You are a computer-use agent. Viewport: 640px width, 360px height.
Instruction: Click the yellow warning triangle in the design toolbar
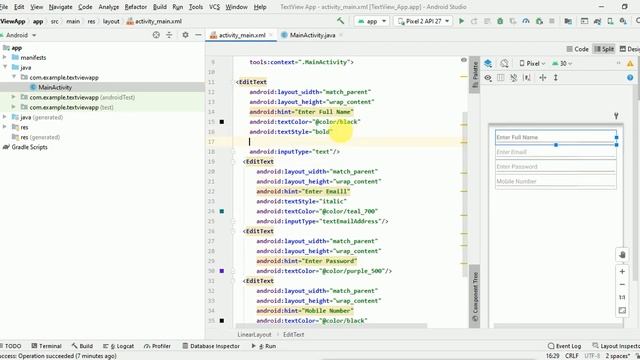pyautogui.click(x=630, y=63)
